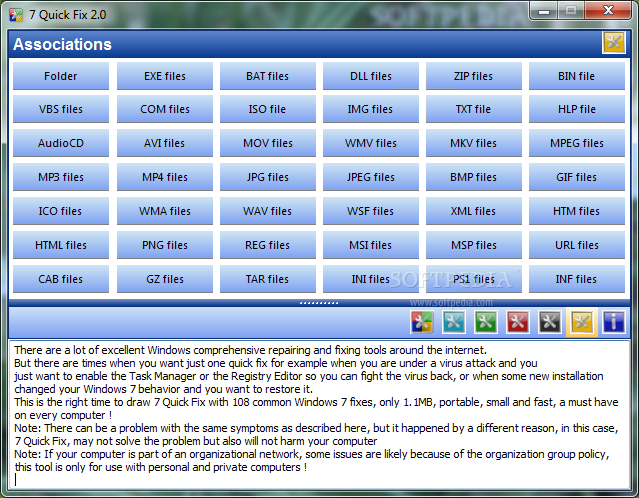This screenshot has width=639, height=498.
Task: Repair JPG files association
Action: (x=268, y=177)
